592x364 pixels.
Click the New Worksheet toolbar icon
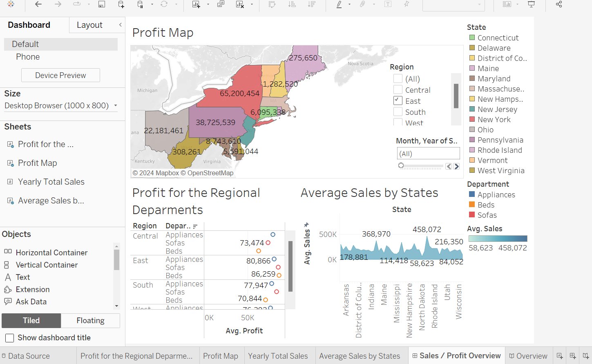[196, 4]
